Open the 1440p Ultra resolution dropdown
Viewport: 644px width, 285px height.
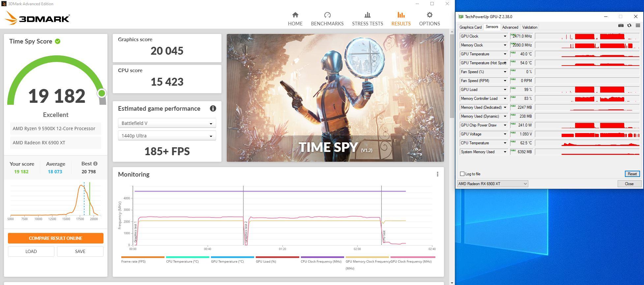(x=167, y=136)
